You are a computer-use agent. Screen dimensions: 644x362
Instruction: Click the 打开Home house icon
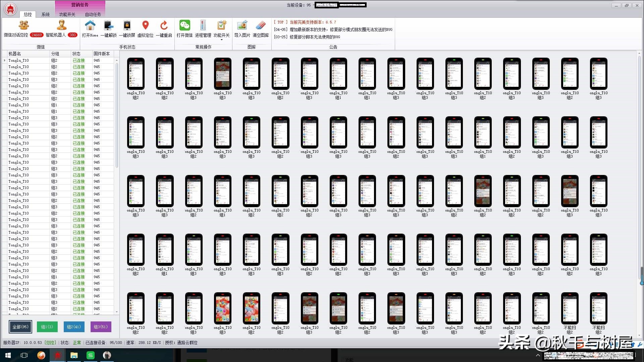[90, 29]
